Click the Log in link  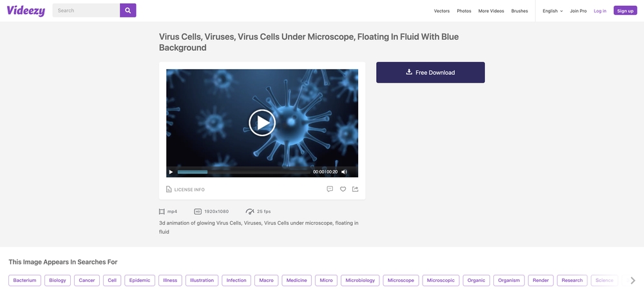(x=600, y=11)
